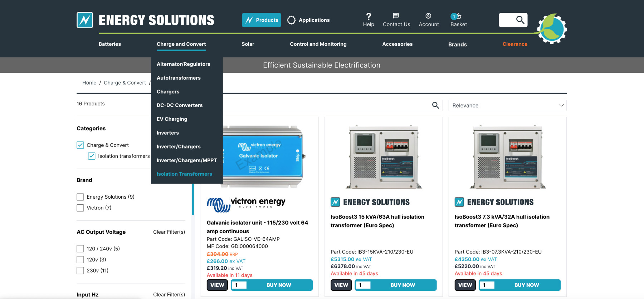
Task: Expand the Solar navigation menu
Action: click(x=248, y=44)
